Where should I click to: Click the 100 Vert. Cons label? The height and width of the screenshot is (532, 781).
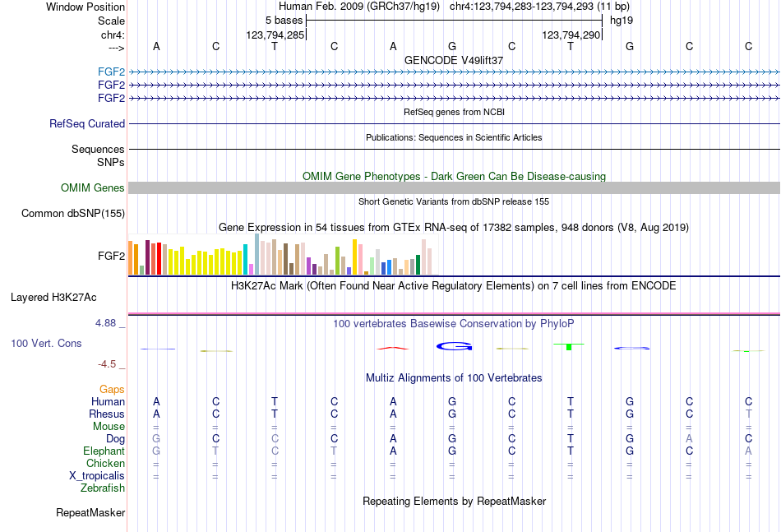46,343
